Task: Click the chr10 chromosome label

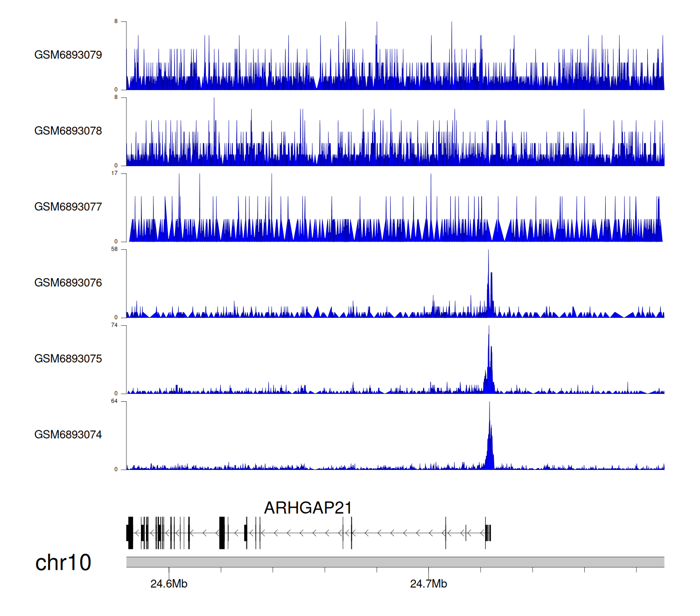Action: click(x=63, y=563)
